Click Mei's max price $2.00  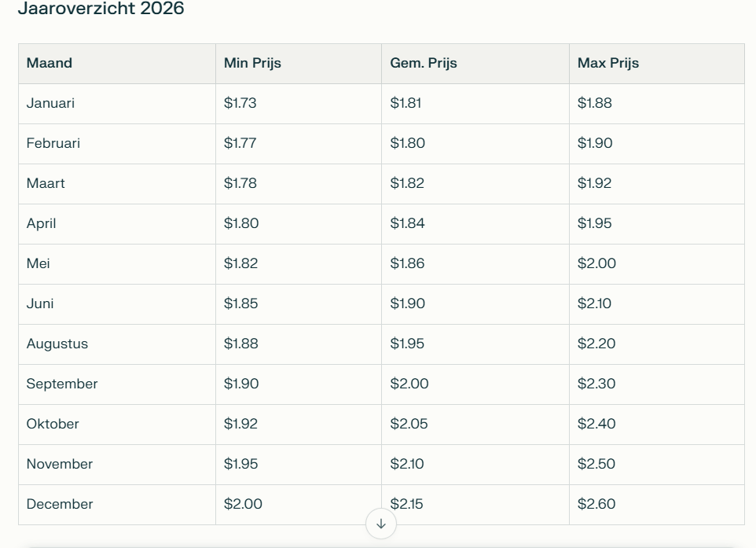coord(596,263)
